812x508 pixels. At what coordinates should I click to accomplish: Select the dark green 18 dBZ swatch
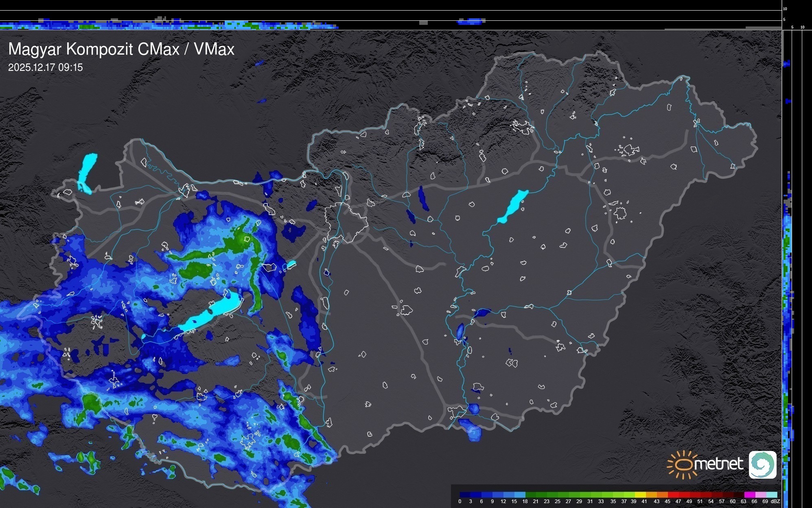point(531,495)
